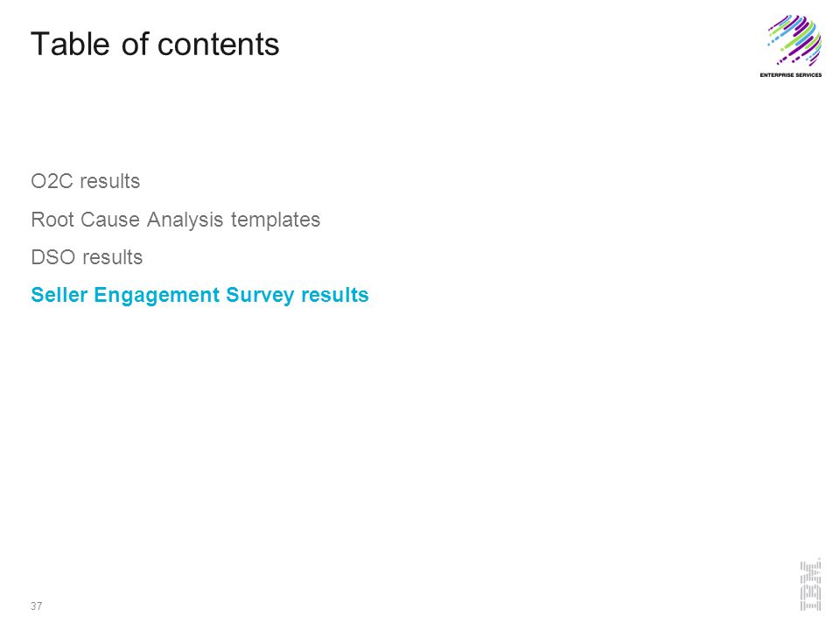The width and height of the screenshot is (840, 630).
Task: Click results next to O2C
Action: (x=110, y=181)
